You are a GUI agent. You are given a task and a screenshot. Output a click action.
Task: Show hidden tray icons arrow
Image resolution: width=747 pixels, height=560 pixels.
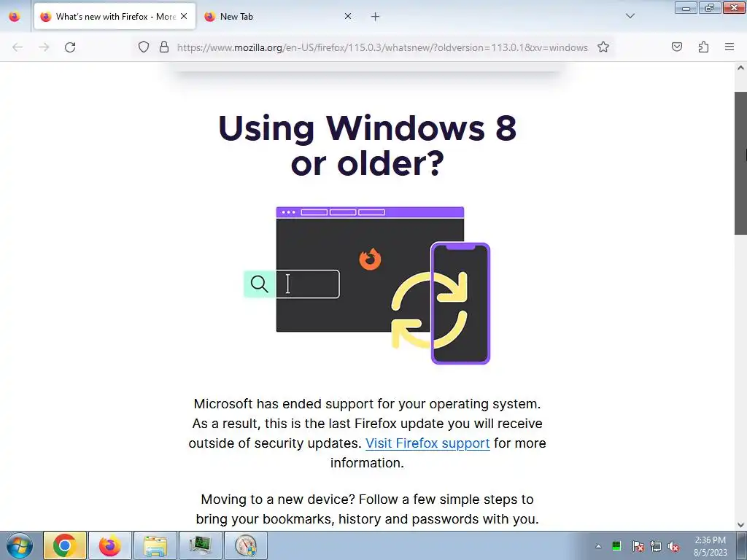[x=598, y=546]
